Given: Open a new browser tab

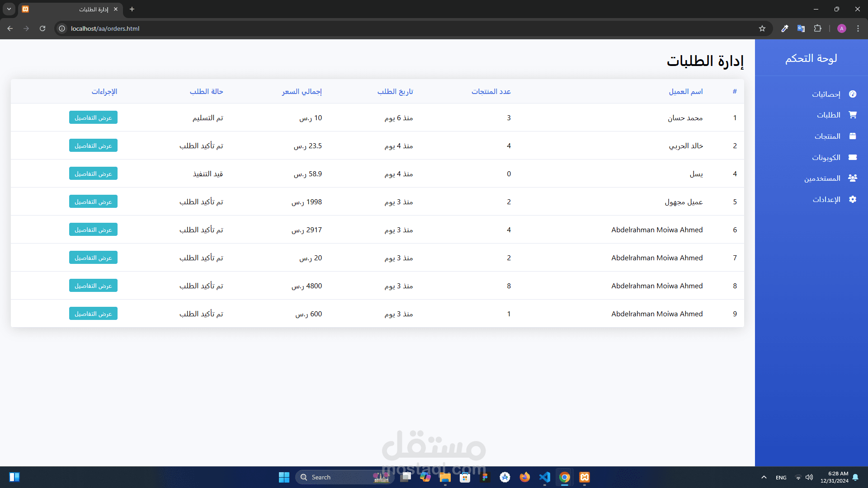Looking at the screenshot, I should [x=132, y=9].
